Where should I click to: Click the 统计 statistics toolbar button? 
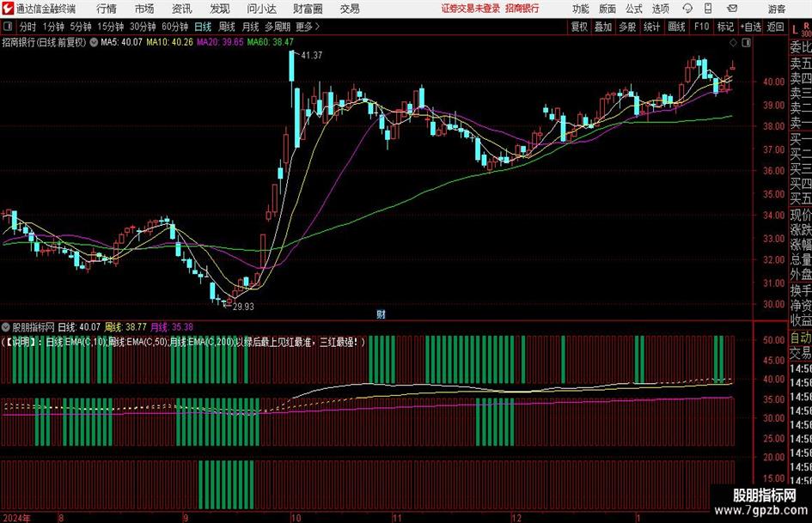pyautogui.click(x=652, y=27)
